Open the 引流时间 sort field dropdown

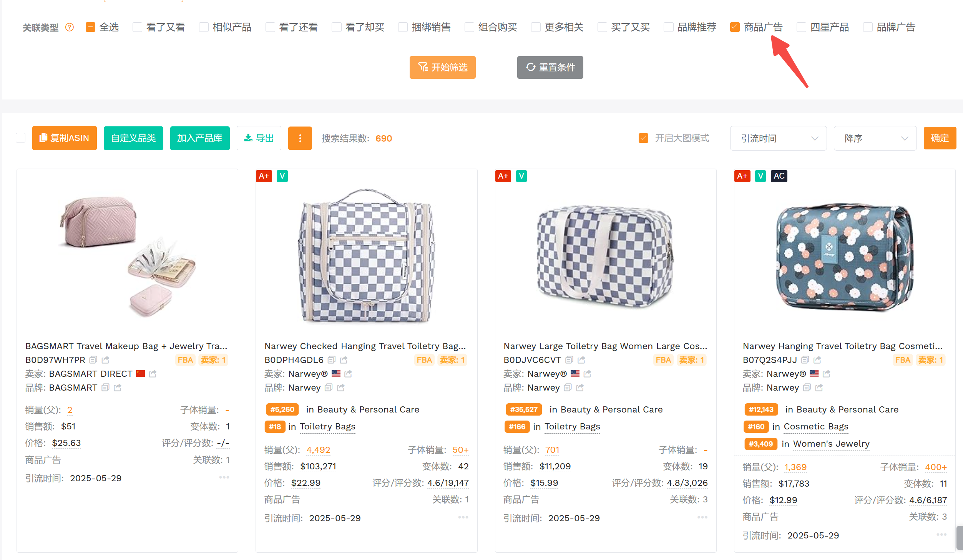click(x=778, y=138)
